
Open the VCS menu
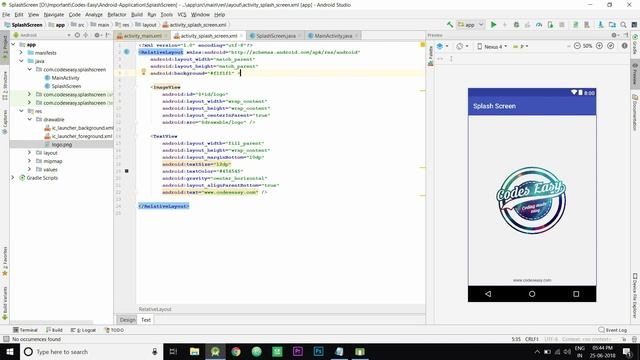point(182,14)
